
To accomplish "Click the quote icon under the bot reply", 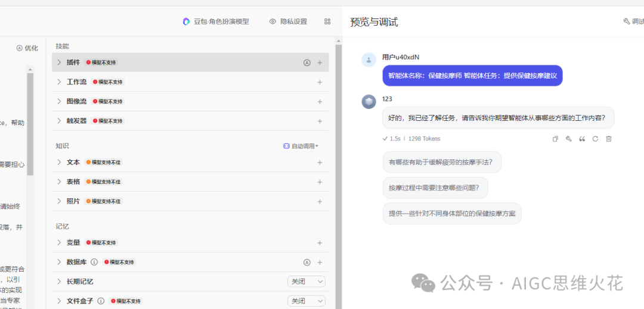I will 582,139.
